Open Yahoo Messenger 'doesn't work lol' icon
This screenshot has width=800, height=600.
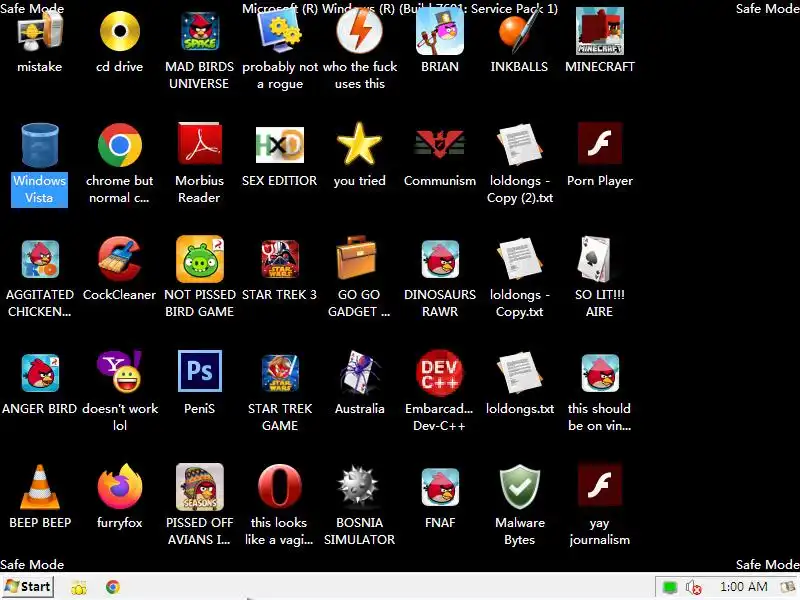coord(120,371)
